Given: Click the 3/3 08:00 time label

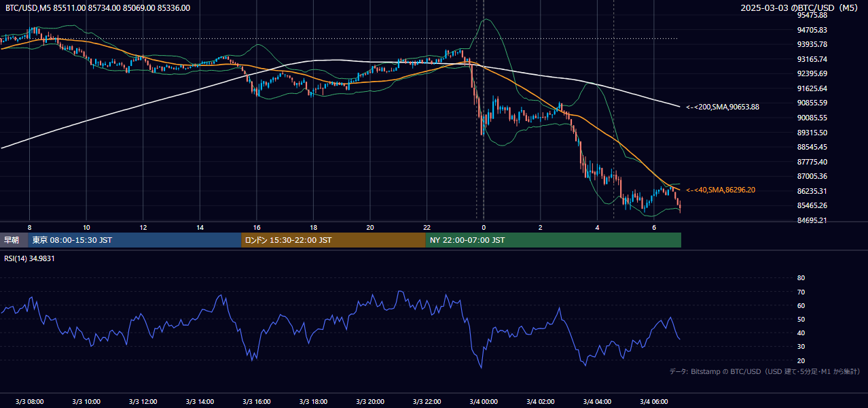Looking at the screenshot, I should pyautogui.click(x=29, y=402).
